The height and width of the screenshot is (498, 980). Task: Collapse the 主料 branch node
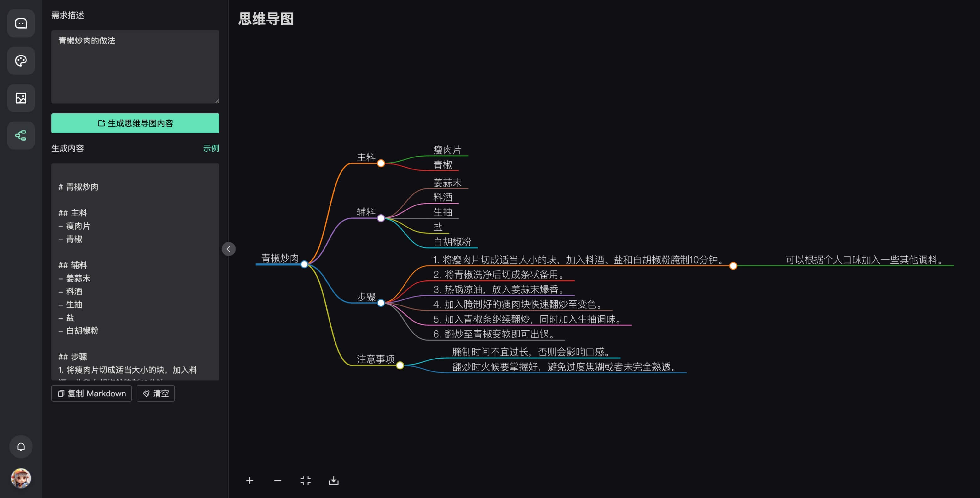click(x=381, y=163)
